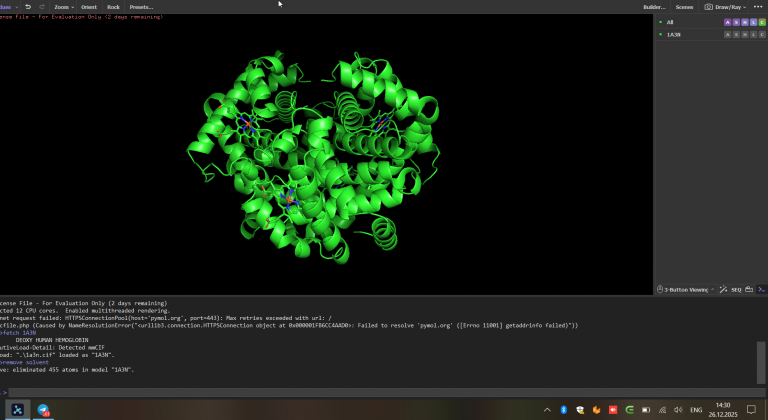This screenshot has height=420, width=768.
Task: Open the Builder... panel
Action: 654,7
